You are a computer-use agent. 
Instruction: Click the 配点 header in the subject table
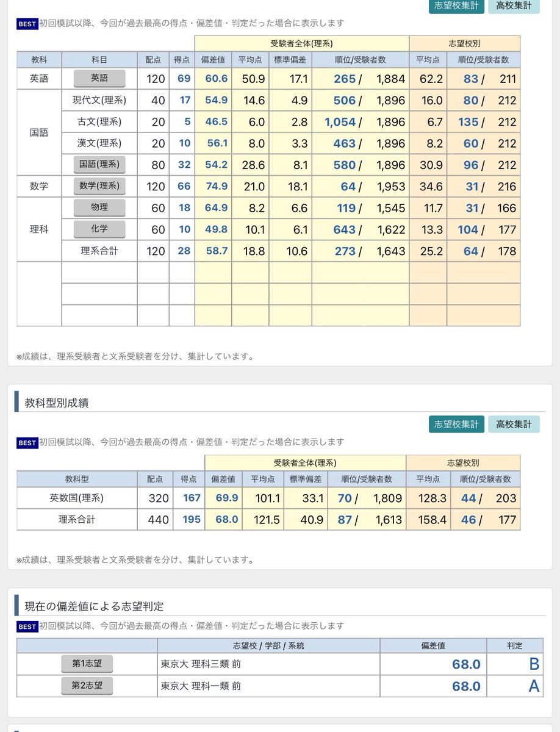click(x=154, y=60)
